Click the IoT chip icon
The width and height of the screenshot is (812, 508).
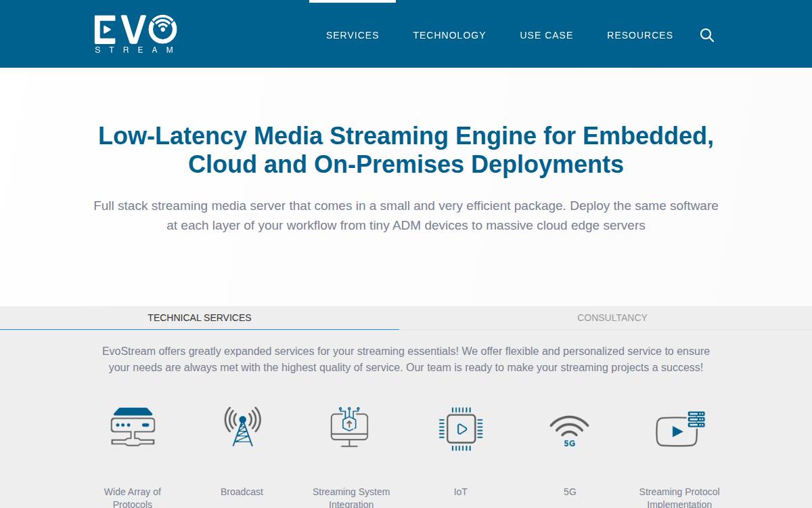(x=461, y=429)
